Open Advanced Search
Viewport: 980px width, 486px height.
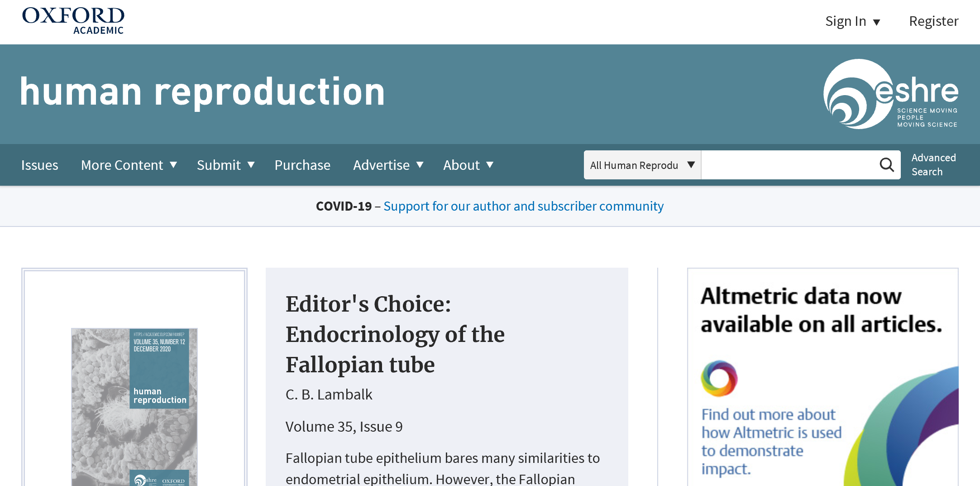tap(933, 165)
